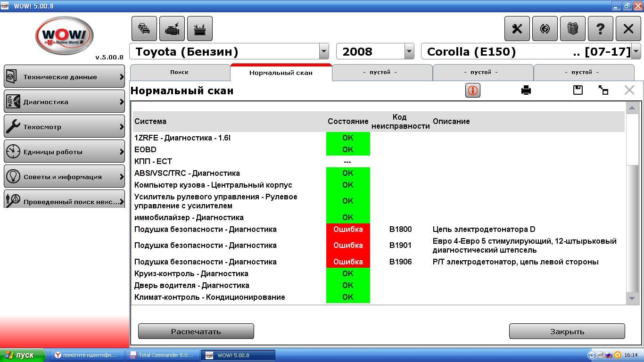Click the WOW! 5.00.8 taskbar button
644x362 pixels.
[x=238, y=355]
